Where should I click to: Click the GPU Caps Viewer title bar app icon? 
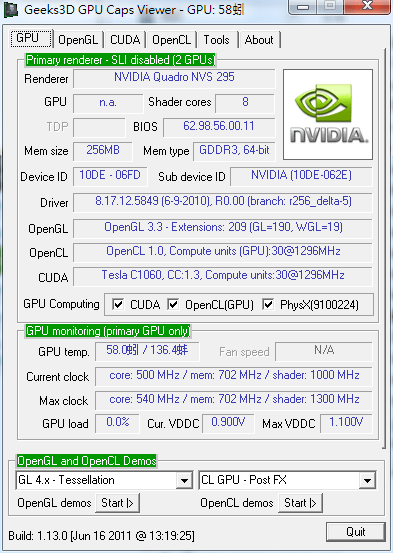pos(11,10)
